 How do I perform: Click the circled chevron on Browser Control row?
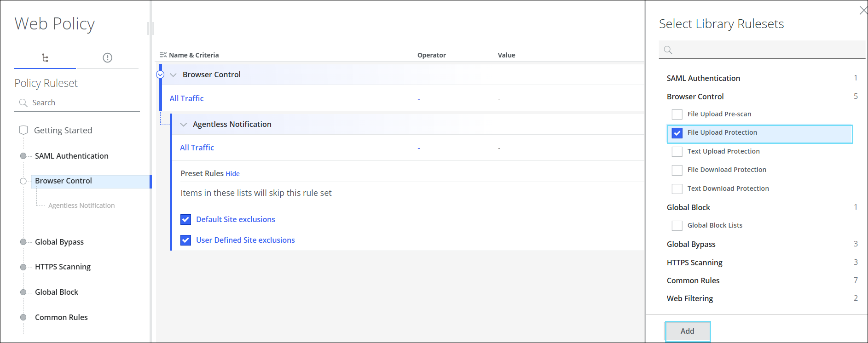pyautogui.click(x=160, y=74)
